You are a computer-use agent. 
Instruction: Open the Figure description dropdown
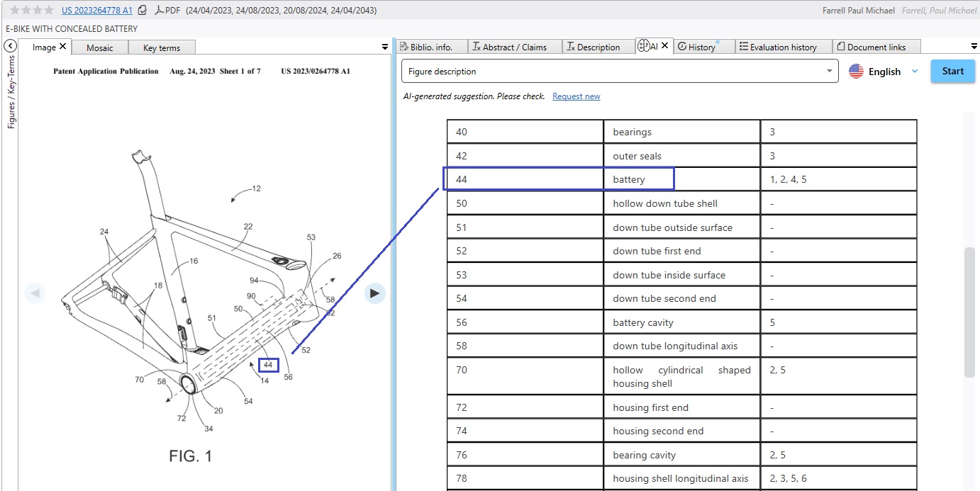(x=829, y=72)
